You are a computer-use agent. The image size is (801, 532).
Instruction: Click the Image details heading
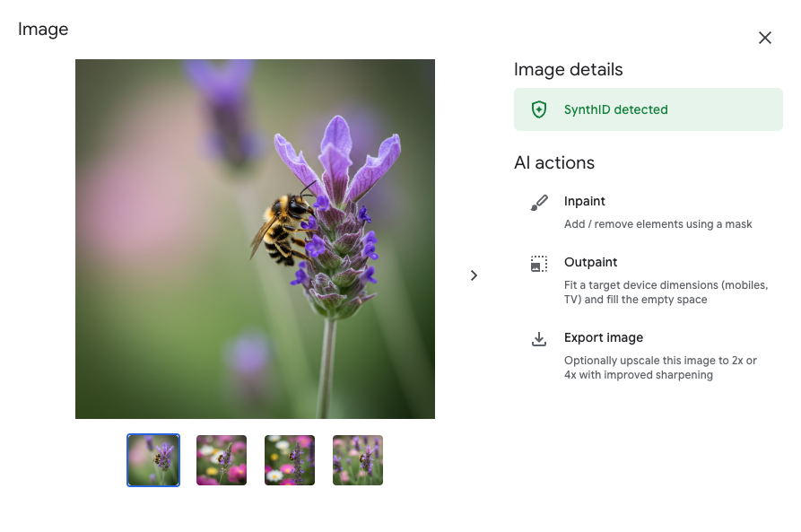point(568,69)
